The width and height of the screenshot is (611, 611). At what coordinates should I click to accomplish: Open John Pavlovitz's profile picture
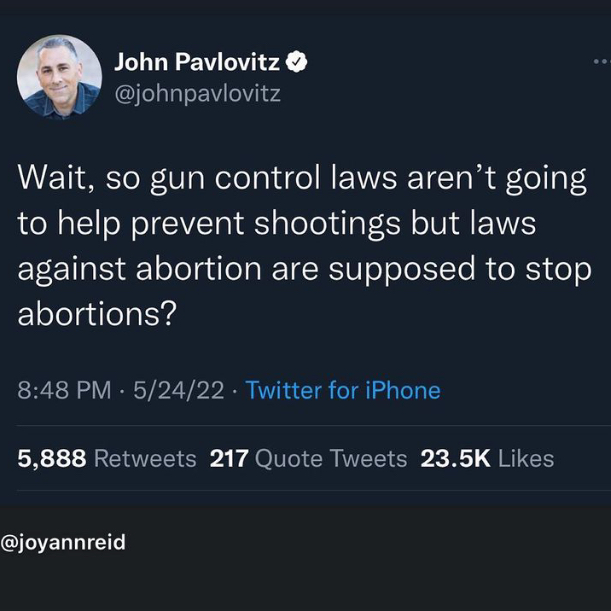tap(59, 77)
